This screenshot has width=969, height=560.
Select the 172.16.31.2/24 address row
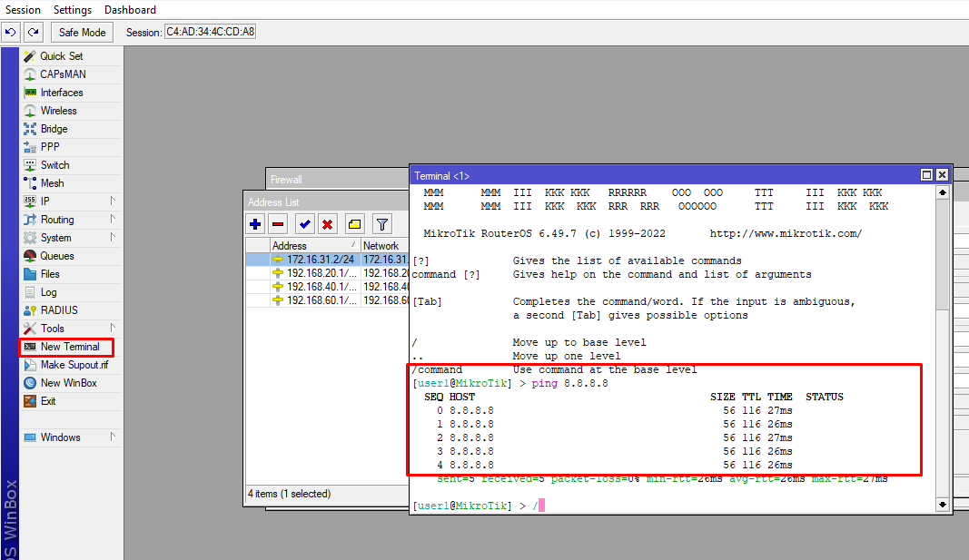(x=328, y=260)
